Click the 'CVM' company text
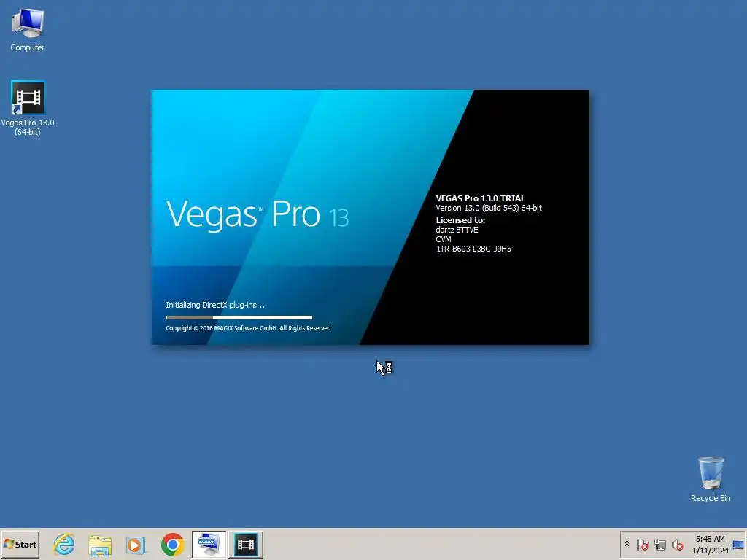 (443, 239)
